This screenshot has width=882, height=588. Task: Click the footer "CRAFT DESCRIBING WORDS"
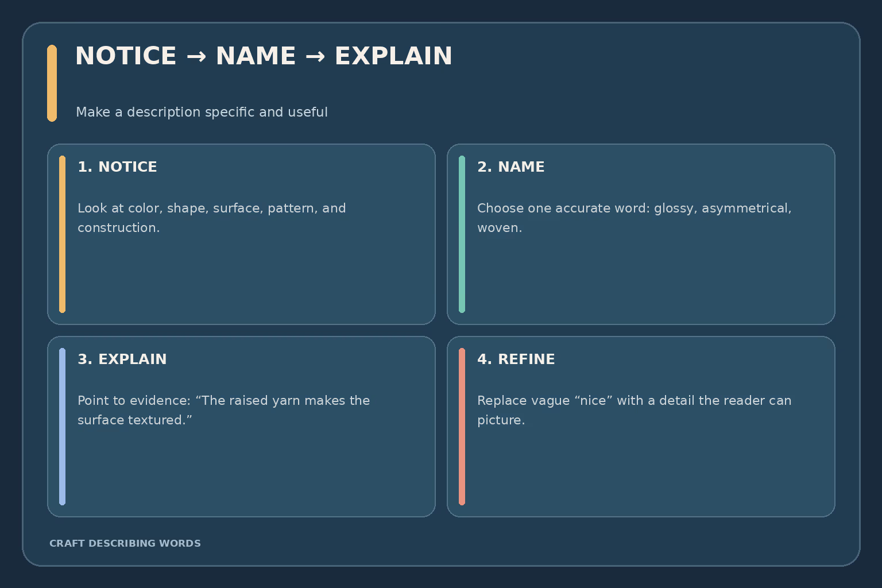125,543
